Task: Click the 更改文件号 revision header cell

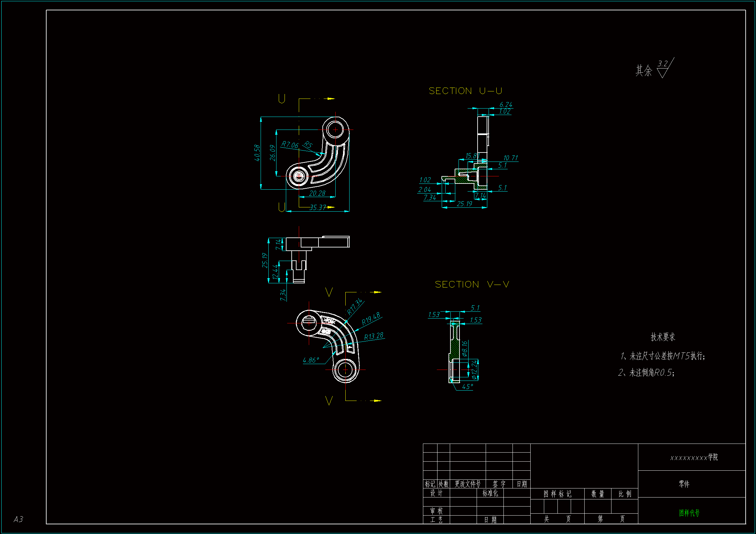Action: (468, 484)
